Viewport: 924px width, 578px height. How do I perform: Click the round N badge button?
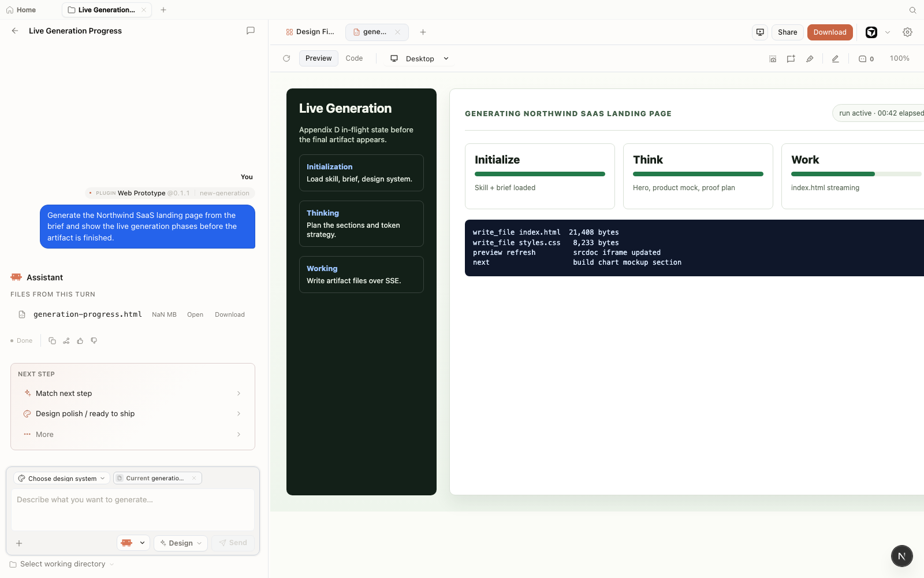pyautogui.click(x=901, y=556)
